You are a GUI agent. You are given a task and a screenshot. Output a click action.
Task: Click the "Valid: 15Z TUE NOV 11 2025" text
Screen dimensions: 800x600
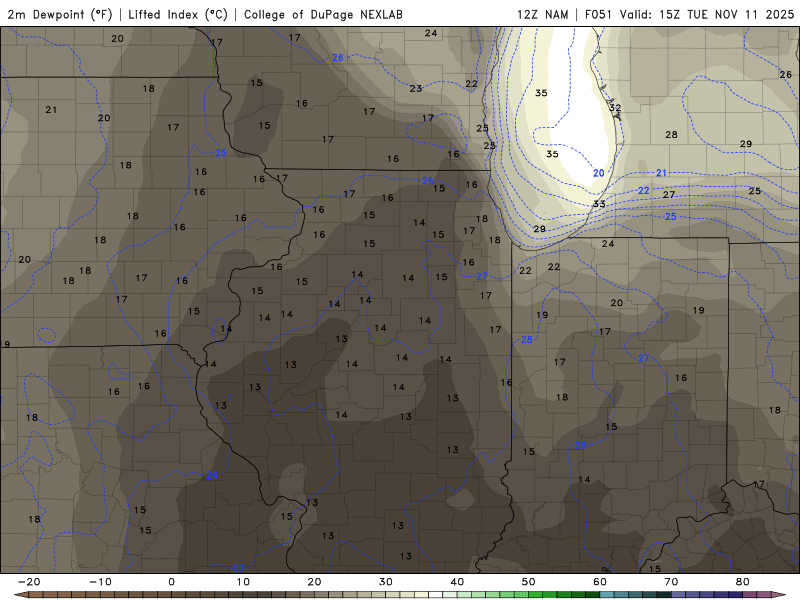tap(707, 14)
